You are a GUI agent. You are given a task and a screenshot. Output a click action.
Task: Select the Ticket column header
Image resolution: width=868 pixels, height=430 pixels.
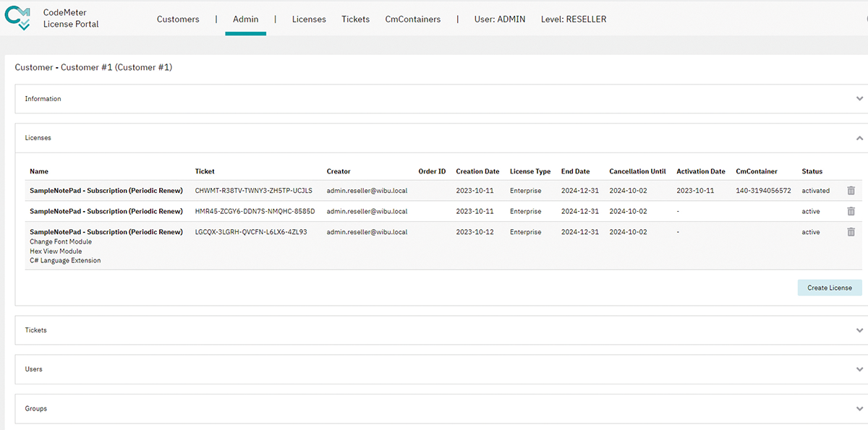coord(205,172)
